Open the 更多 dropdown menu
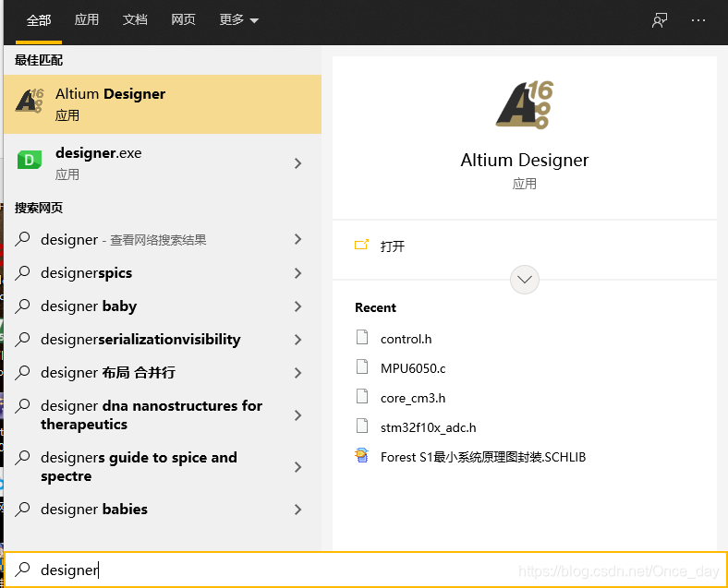 coord(238,19)
